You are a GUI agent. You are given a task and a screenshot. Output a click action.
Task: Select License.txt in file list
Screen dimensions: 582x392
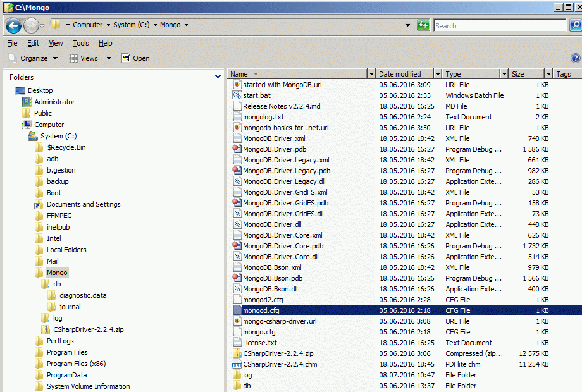[260, 343]
